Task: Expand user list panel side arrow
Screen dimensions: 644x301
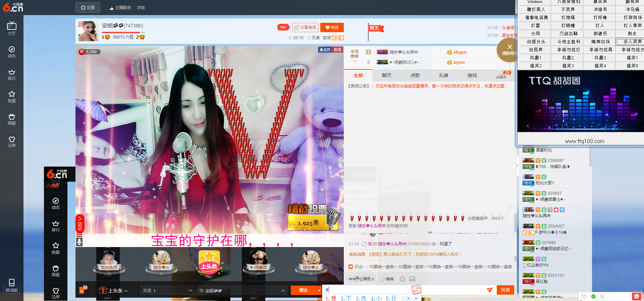Action: [x=517, y=165]
